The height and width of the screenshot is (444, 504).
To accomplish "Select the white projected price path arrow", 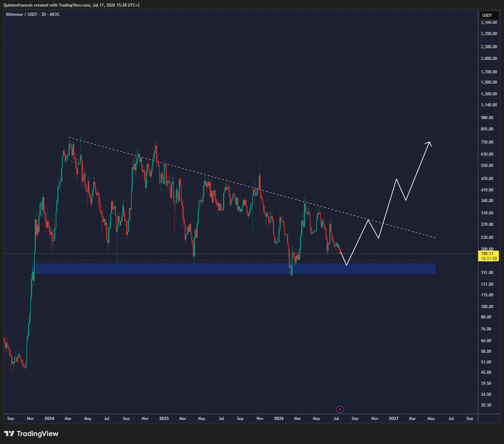I will coord(386,203).
